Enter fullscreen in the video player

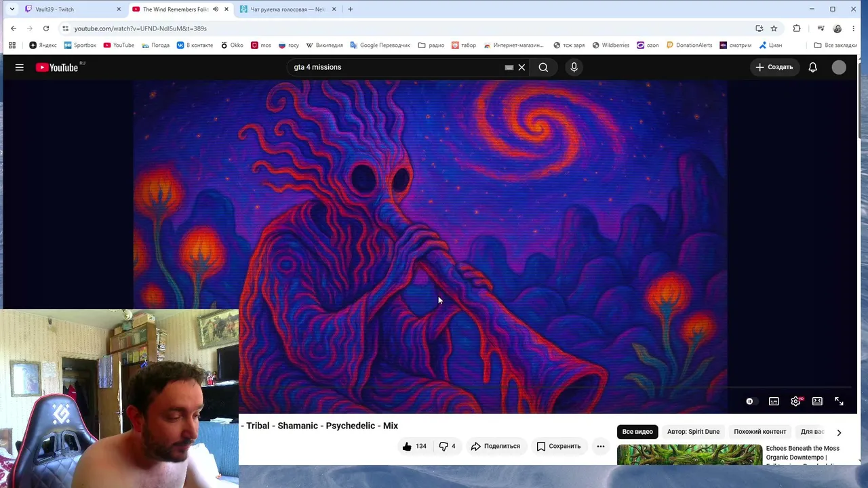coord(839,401)
